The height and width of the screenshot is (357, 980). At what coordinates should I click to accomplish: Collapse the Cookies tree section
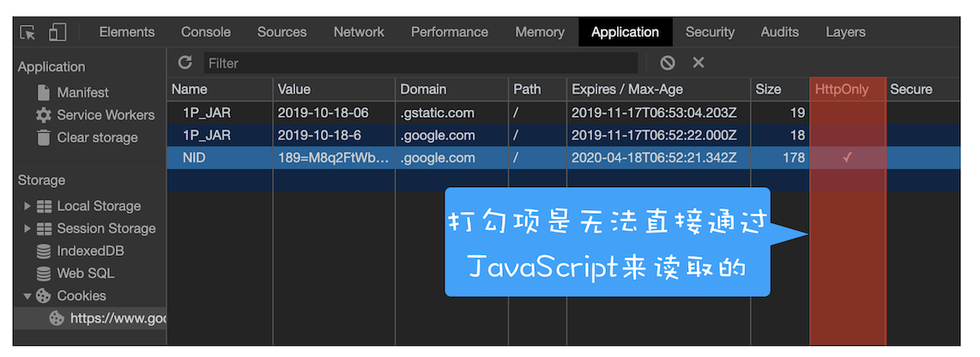(27, 295)
